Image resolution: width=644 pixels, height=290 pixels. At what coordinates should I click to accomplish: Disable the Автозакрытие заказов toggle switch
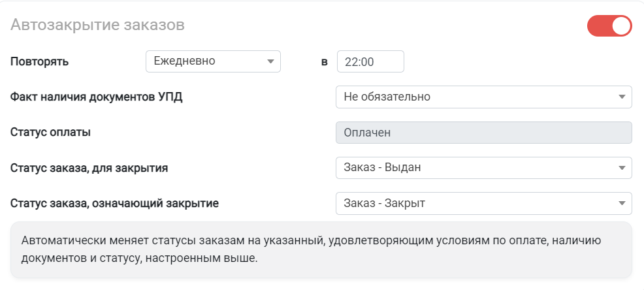(609, 26)
